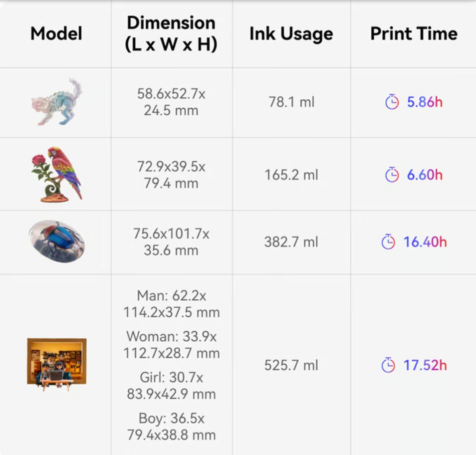Click the Print Time column header
This screenshot has width=476, height=455.
tap(414, 33)
